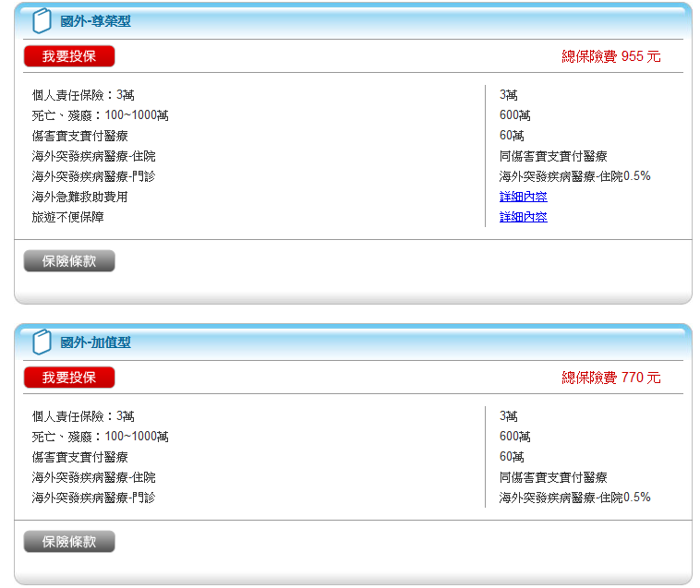Viewport: 700px width, 588px height.
Task: Open 詳細內容 link for 旅遊不便保障
Action: [x=524, y=217]
